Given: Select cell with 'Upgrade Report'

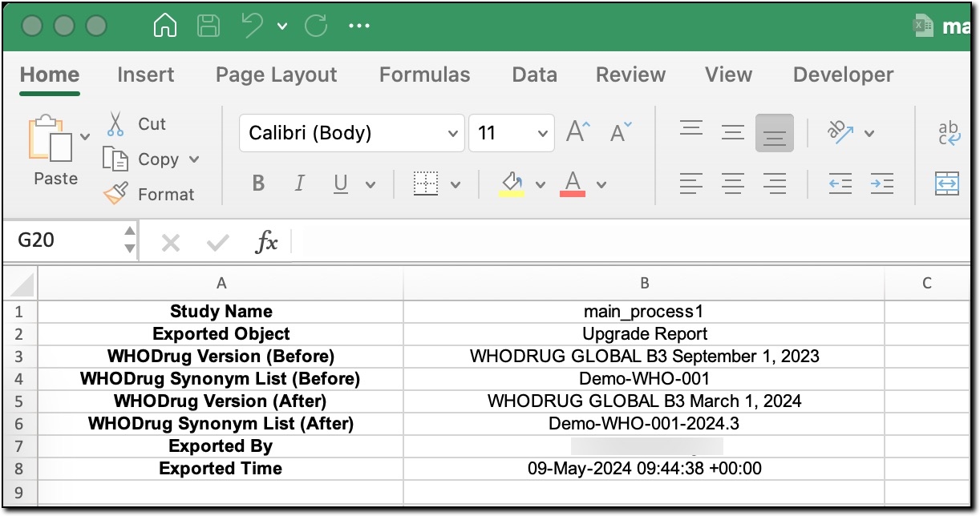Looking at the screenshot, I should 644,334.
